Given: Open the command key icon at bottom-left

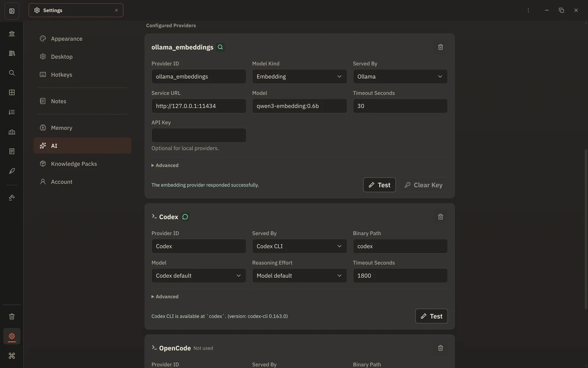Looking at the screenshot, I should coord(12,356).
